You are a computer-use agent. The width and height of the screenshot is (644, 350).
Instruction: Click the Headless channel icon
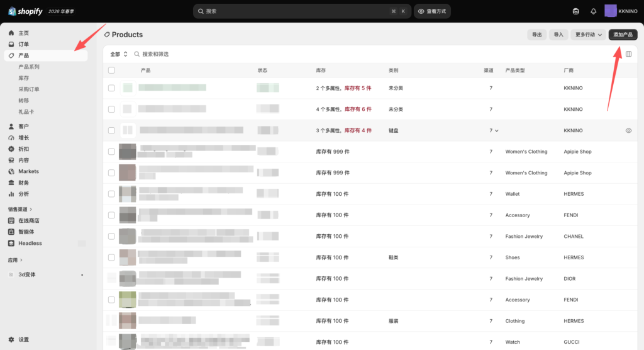tap(11, 243)
